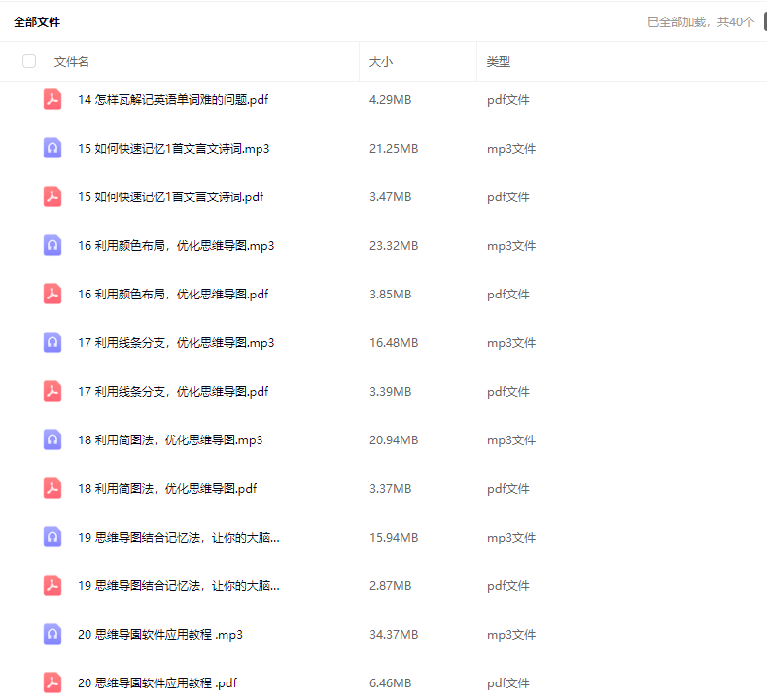The width and height of the screenshot is (767, 700).
Task: Tick the select-all checkbox beside 文件名
Action: coord(29,61)
